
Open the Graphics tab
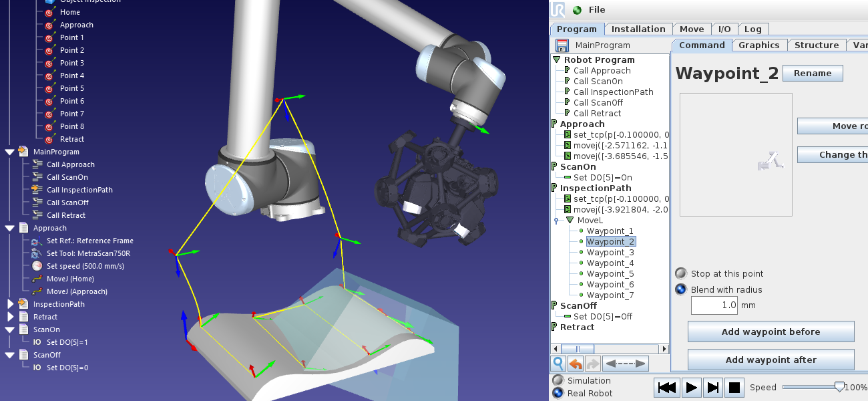tap(758, 45)
